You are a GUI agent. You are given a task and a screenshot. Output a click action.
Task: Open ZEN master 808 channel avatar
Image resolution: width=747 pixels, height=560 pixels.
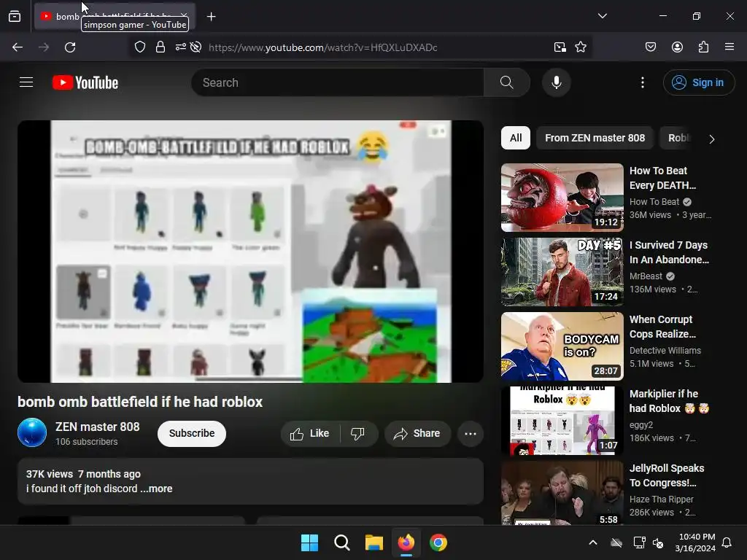pyautogui.click(x=32, y=432)
